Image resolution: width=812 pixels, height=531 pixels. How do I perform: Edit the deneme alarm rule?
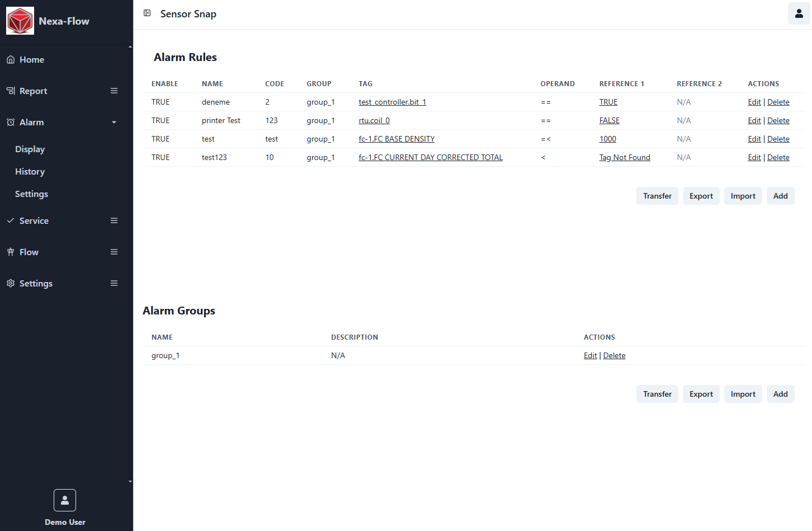[754, 102]
